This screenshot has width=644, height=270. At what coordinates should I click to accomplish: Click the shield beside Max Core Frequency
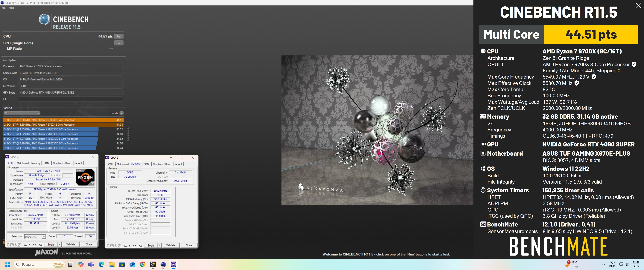coord(594,77)
